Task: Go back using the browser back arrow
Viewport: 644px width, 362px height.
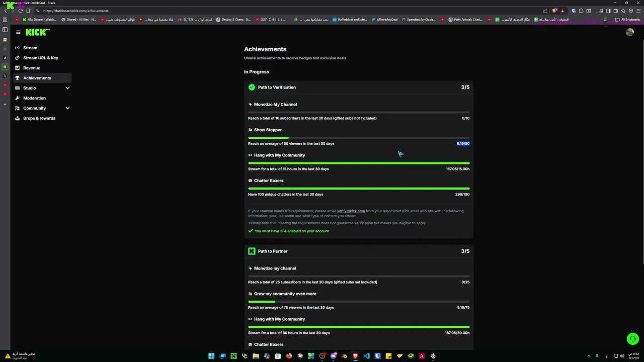Action: click(6, 11)
